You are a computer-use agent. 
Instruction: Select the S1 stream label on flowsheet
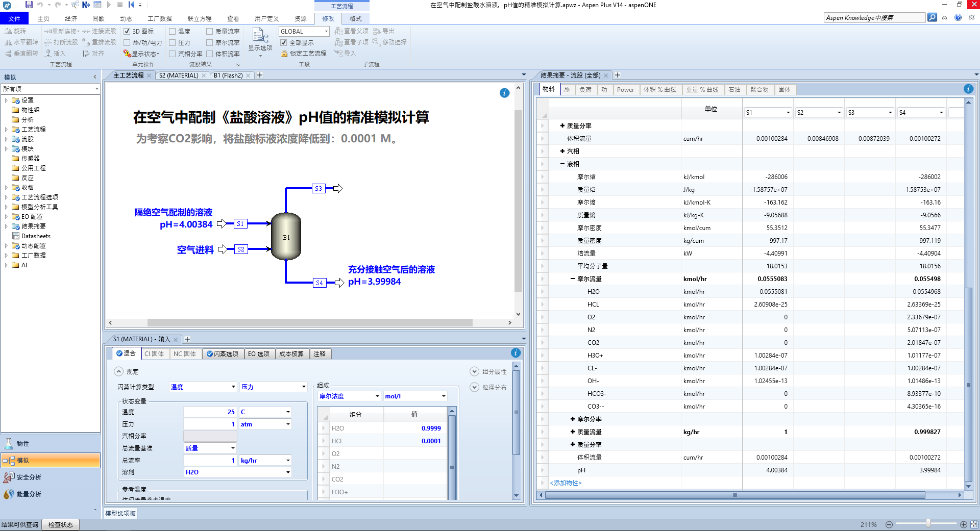[x=240, y=223]
